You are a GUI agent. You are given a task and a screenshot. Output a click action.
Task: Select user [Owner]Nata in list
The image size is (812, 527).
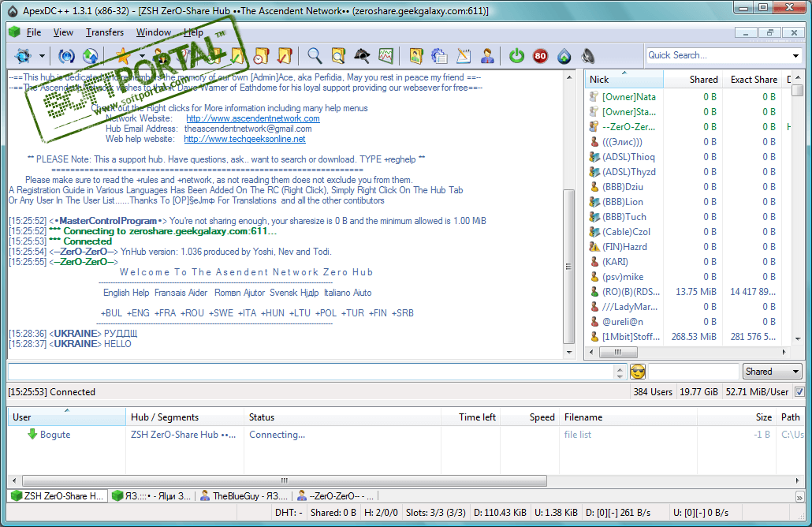point(628,97)
